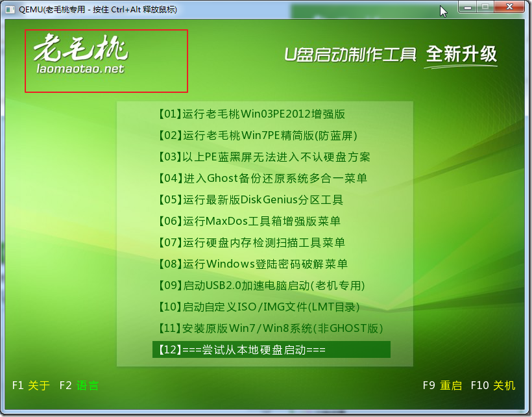Click F10 关机 shutdown option

[493, 385]
